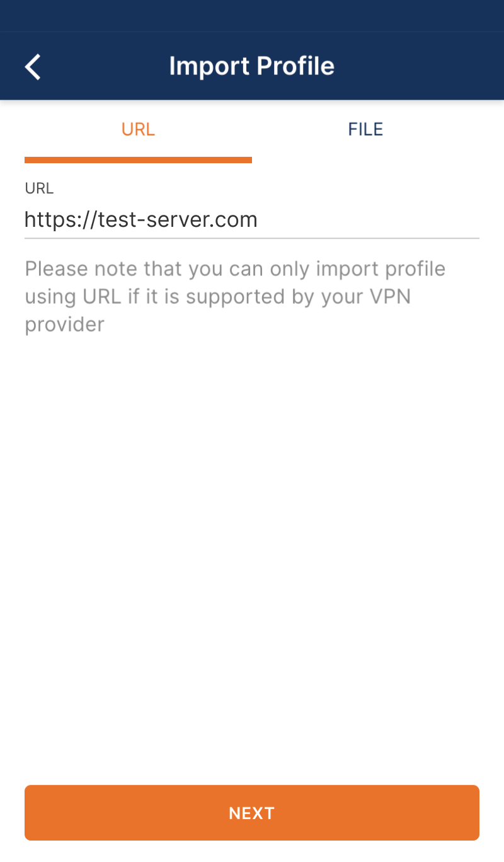The width and height of the screenshot is (504, 862).
Task: Go back using the header arrow
Action: click(x=33, y=67)
